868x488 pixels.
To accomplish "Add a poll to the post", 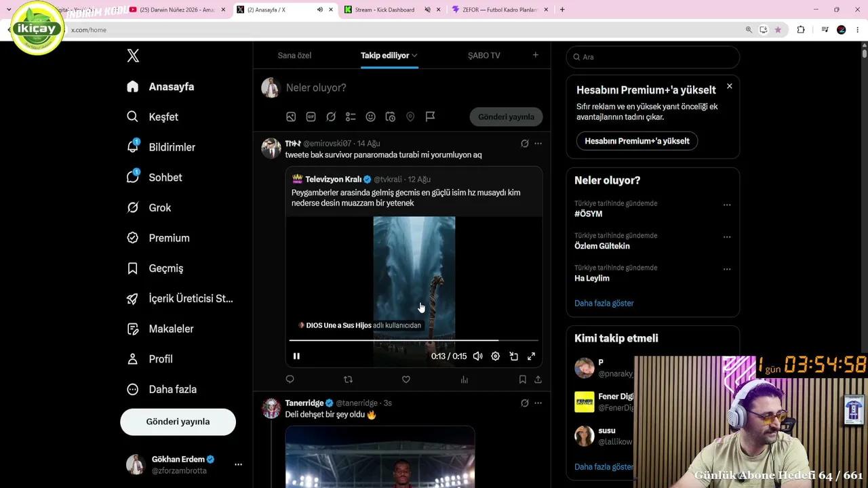I will pyautogui.click(x=351, y=117).
